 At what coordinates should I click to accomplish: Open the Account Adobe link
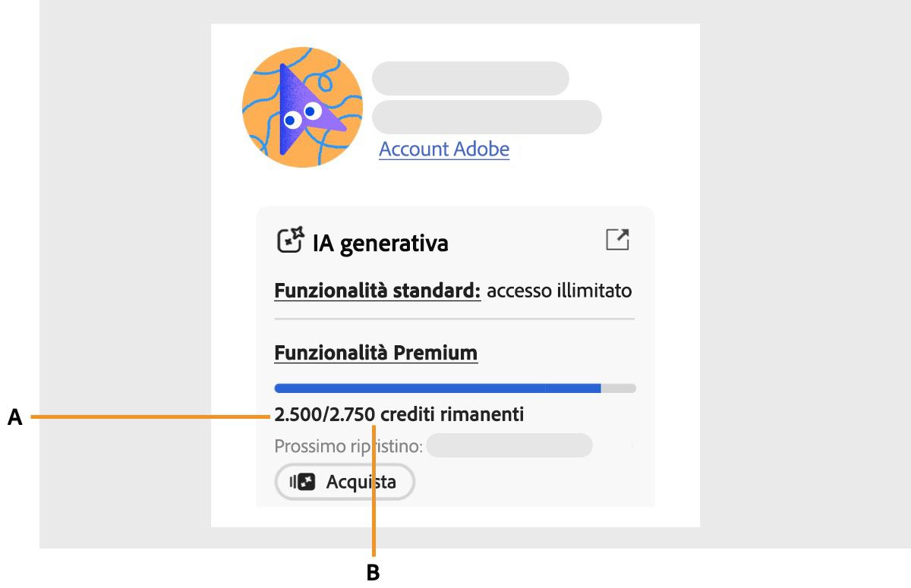444,149
